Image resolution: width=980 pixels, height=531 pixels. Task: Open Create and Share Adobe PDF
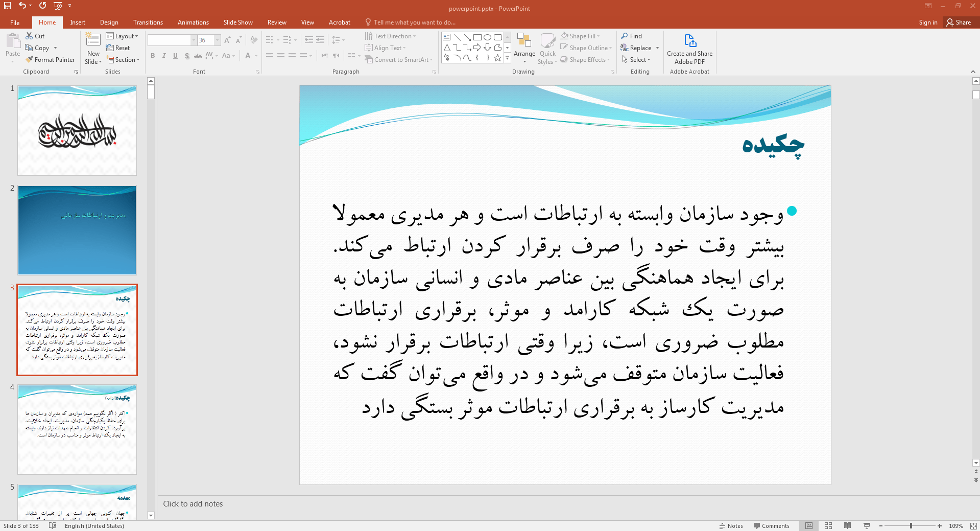689,49
